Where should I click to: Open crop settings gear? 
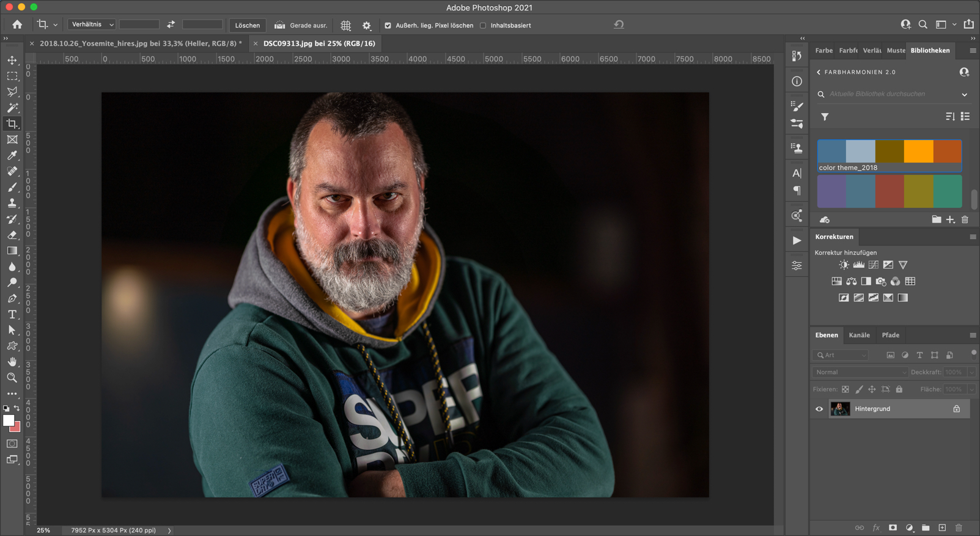(367, 25)
